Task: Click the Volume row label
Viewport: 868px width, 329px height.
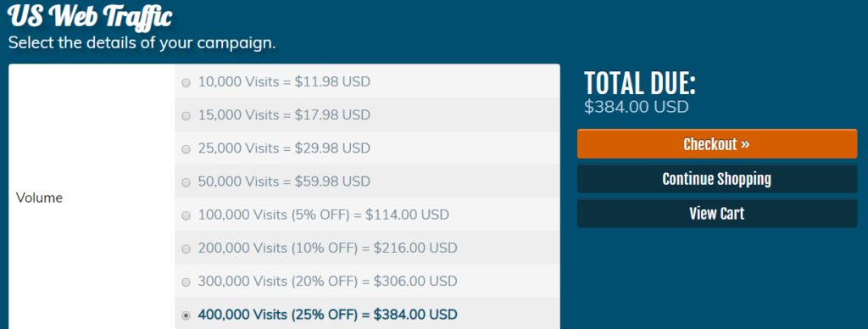Action: (x=39, y=198)
